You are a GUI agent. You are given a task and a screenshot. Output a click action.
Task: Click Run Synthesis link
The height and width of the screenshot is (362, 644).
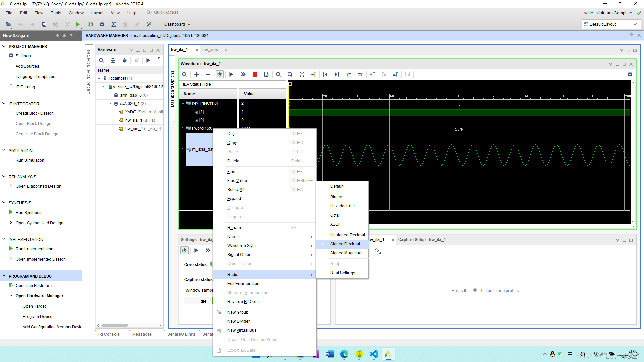29,213
